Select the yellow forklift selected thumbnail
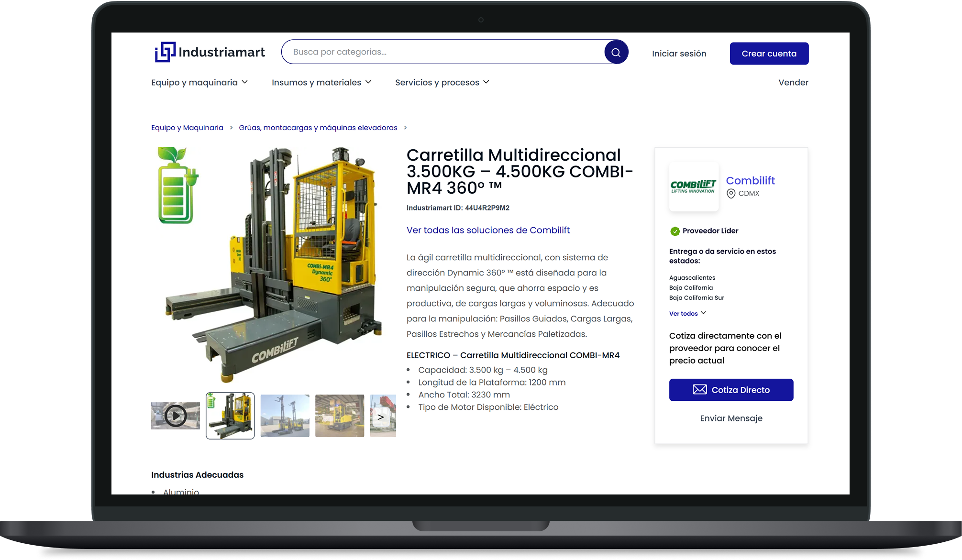962x560 pixels. 230,416
